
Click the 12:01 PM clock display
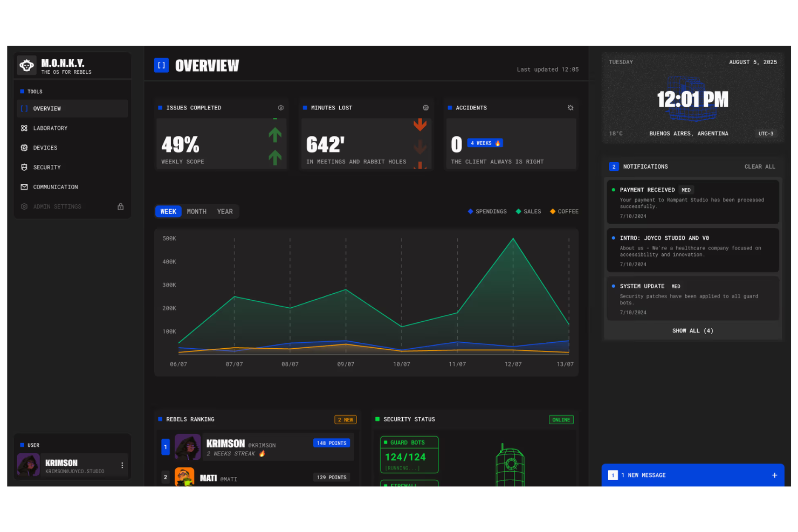click(693, 100)
